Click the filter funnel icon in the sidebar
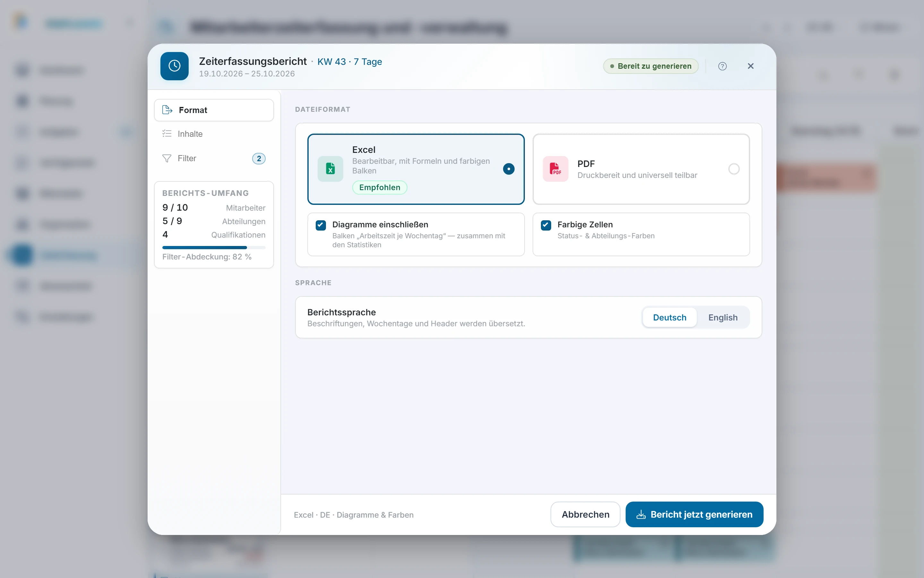 167,158
